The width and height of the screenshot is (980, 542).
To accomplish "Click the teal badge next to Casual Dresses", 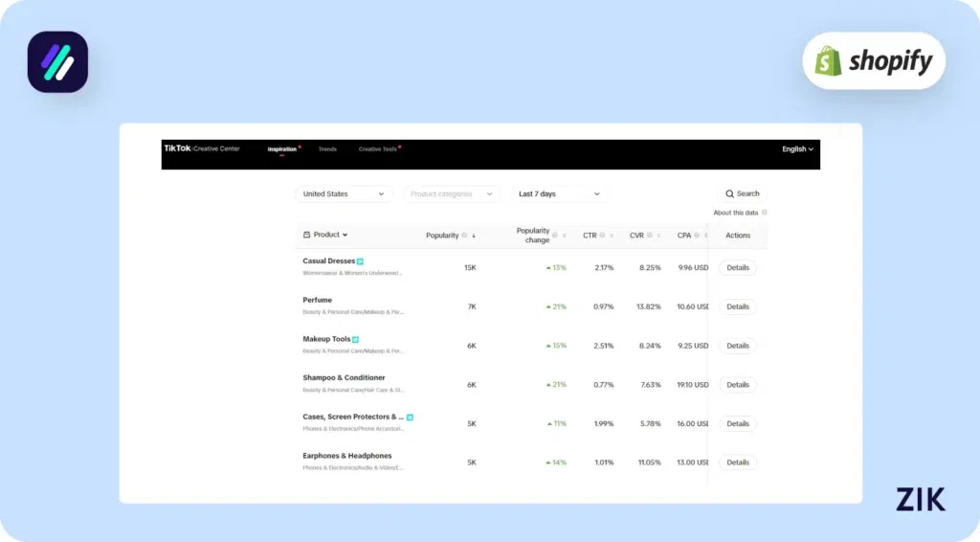I will point(360,261).
